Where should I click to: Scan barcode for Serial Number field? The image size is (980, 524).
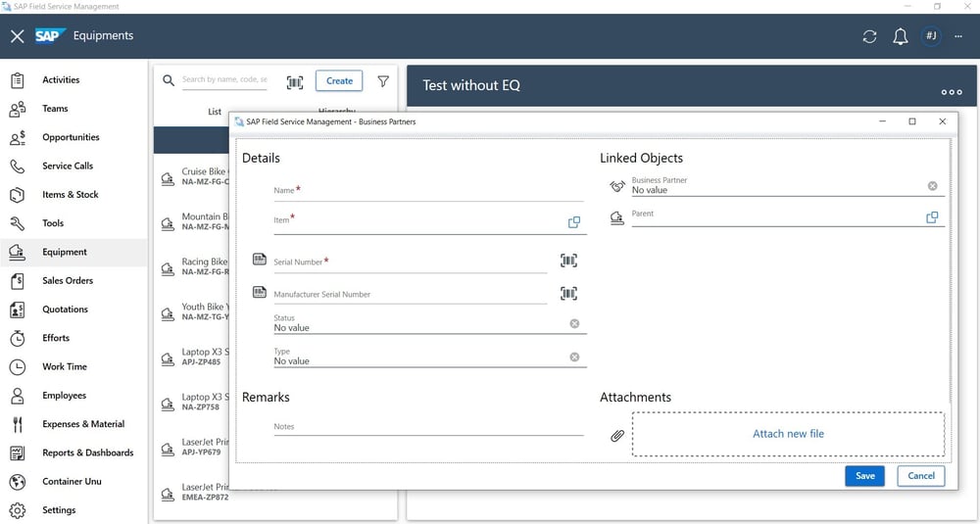pyautogui.click(x=568, y=261)
